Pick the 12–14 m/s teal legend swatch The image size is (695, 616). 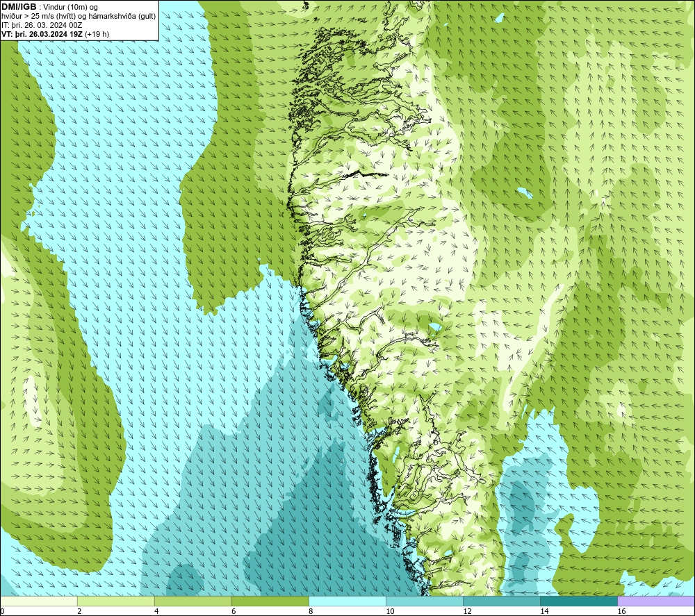click(502, 601)
